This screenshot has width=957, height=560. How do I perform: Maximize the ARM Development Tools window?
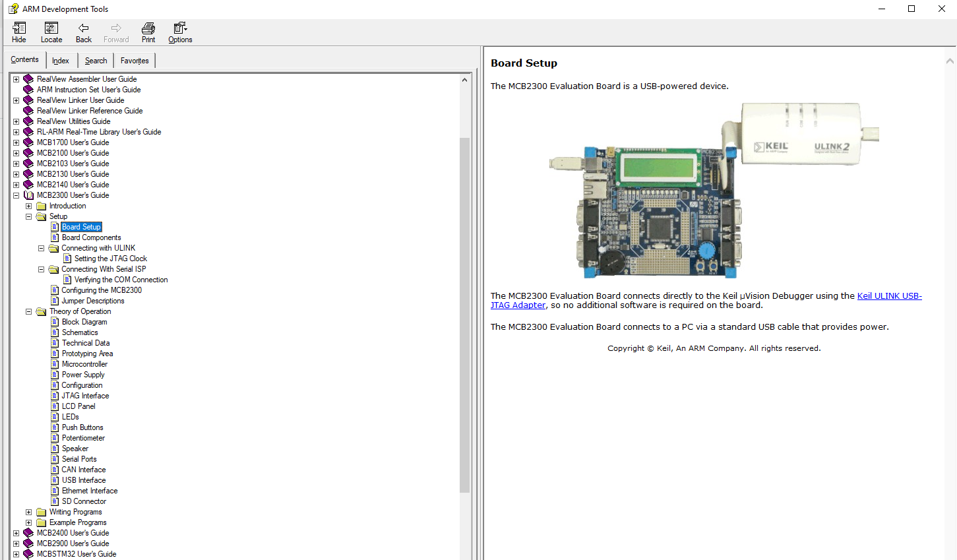pos(911,9)
